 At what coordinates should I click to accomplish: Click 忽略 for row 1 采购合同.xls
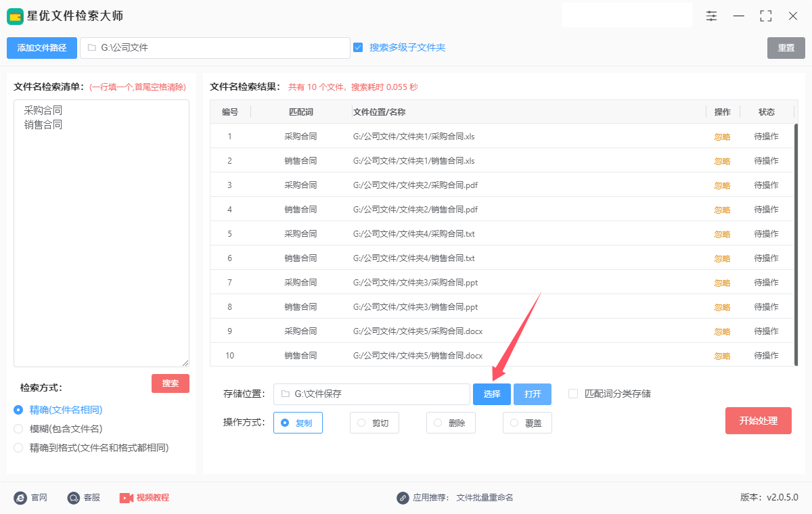click(x=723, y=137)
